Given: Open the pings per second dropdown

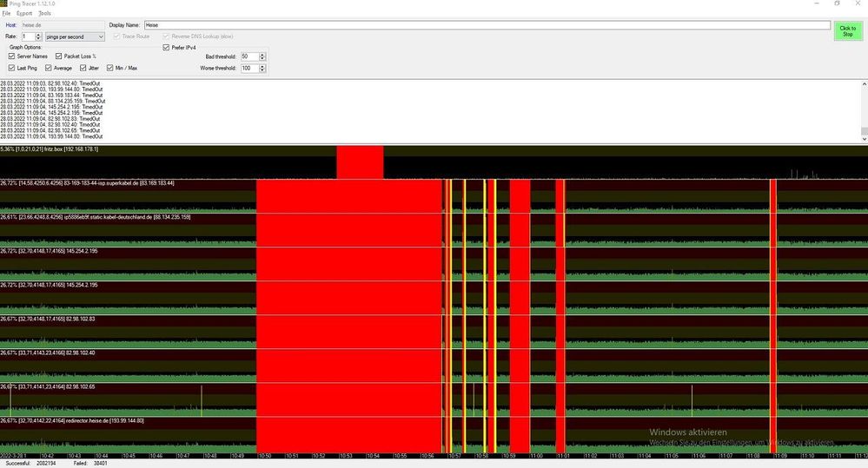Looking at the screenshot, I should click(75, 36).
